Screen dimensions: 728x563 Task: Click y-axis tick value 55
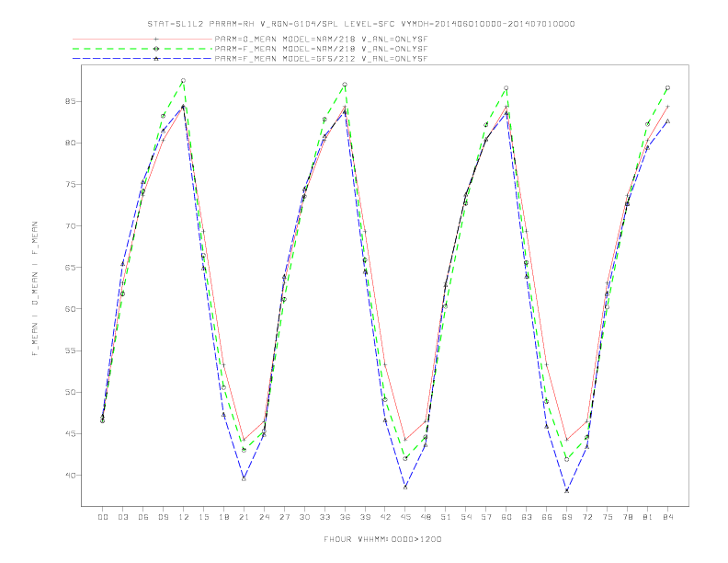pos(71,350)
